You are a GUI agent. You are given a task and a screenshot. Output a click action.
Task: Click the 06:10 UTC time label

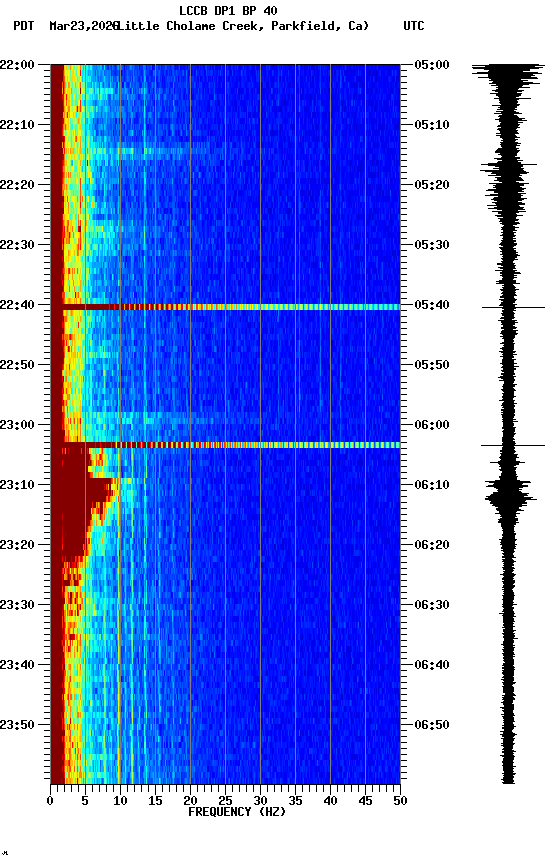(432, 485)
